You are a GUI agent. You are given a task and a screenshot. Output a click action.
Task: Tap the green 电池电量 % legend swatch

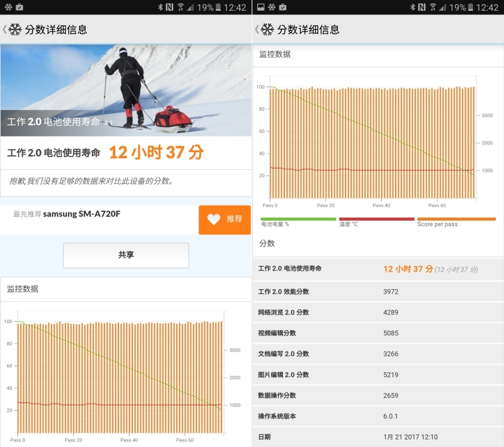coord(298,219)
